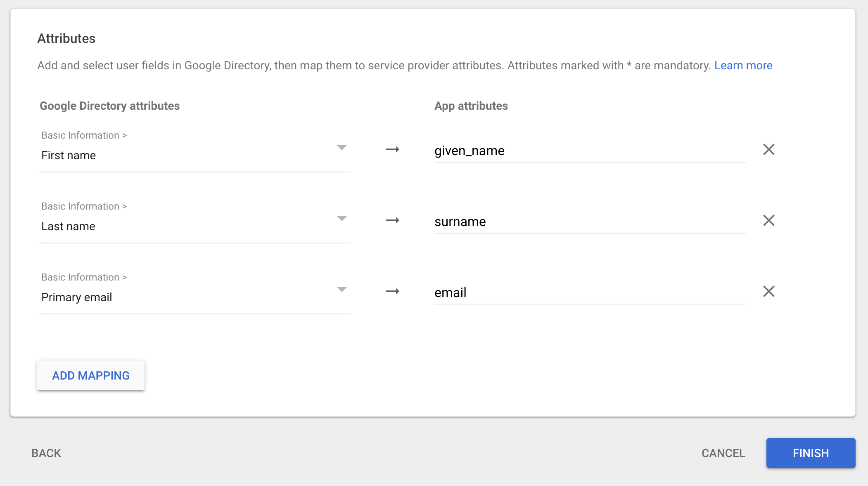Screen dimensions: 868x486
Task: Select the Last name directory field
Action: tap(186, 226)
